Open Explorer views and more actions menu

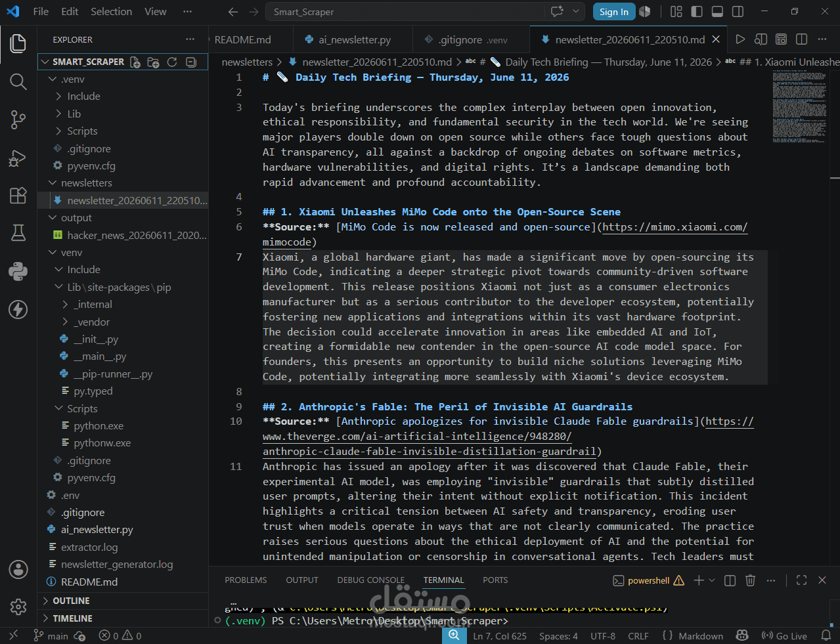pyautogui.click(x=190, y=39)
